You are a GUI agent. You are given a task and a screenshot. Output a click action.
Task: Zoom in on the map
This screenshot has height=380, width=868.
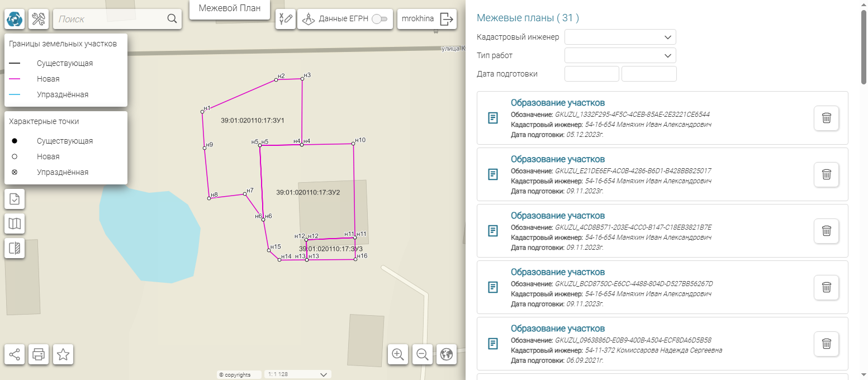click(398, 354)
